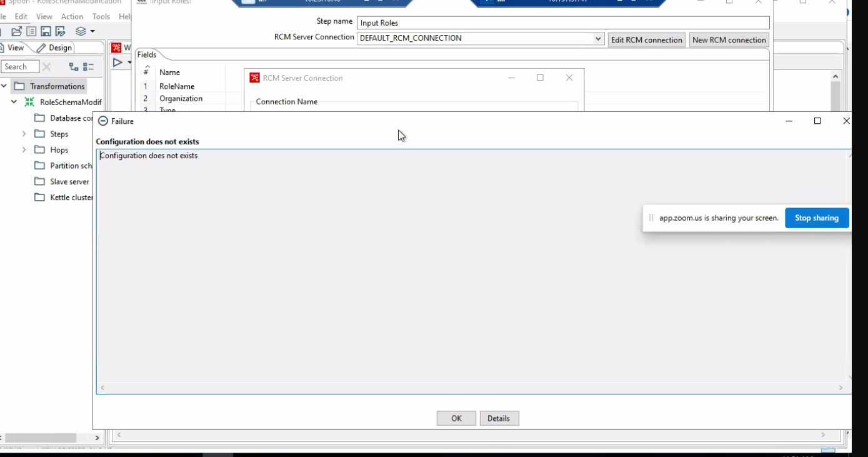Image resolution: width=868 pixels, height=457 pixels.
Task: Minimize the Failure dialog
Action: point(789,121)
